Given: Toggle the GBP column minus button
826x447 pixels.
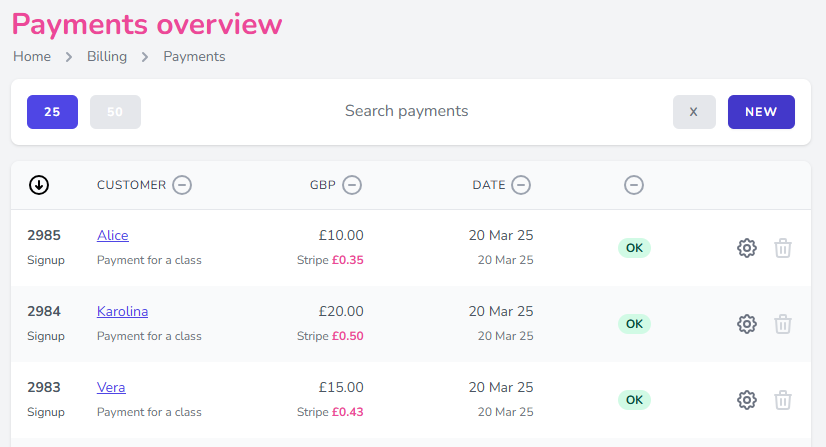Looking at the screenshot, I should 352,185.
